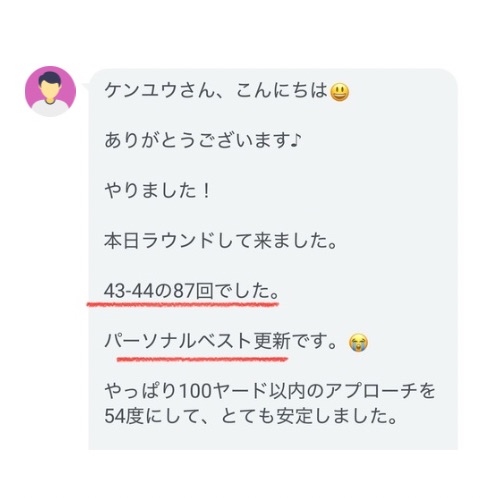Image resolution: width=500 pixels, height=500 pixels.
Task: Click the number 87回 in the score line
Action: [193, 291]
